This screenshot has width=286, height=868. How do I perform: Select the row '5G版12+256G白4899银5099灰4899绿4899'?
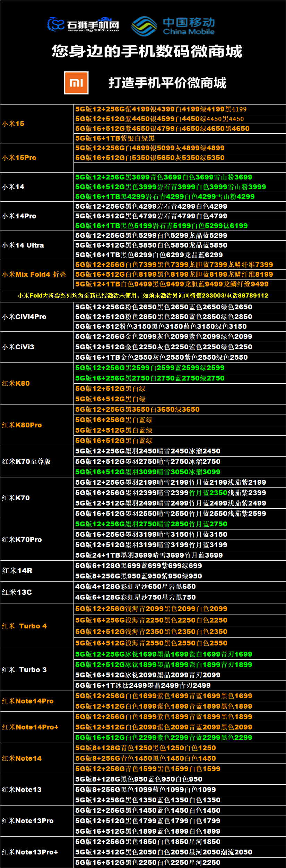180,148
